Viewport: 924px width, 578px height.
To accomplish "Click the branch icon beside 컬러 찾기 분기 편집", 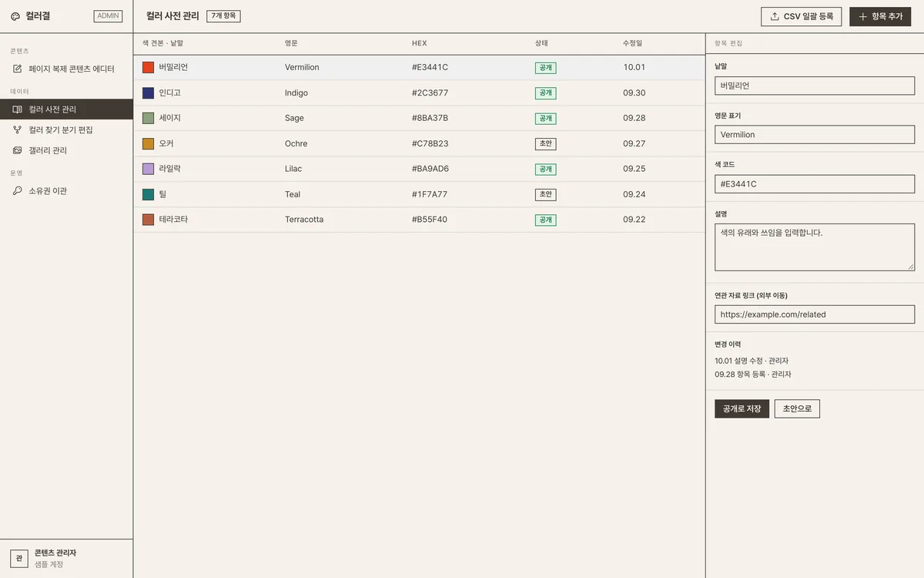I will (18, 130).
